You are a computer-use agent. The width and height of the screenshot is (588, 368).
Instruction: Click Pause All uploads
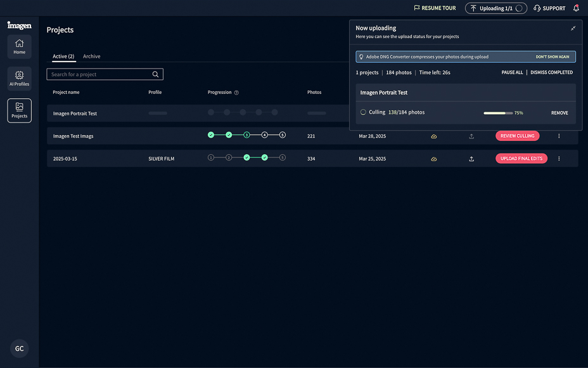(512, 72)
